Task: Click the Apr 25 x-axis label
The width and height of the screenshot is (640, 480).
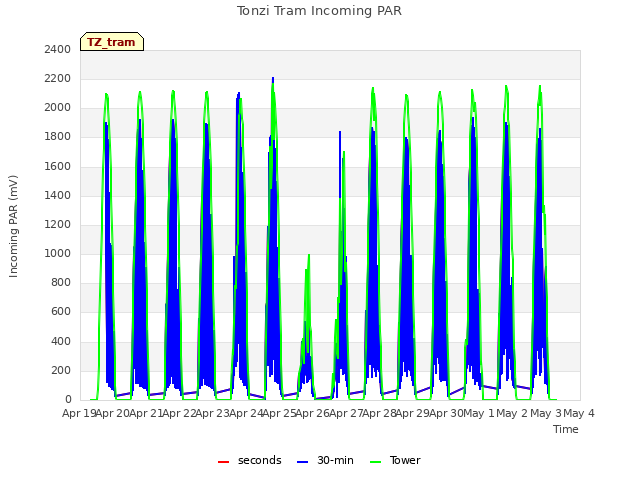Action: pos(279,413)
